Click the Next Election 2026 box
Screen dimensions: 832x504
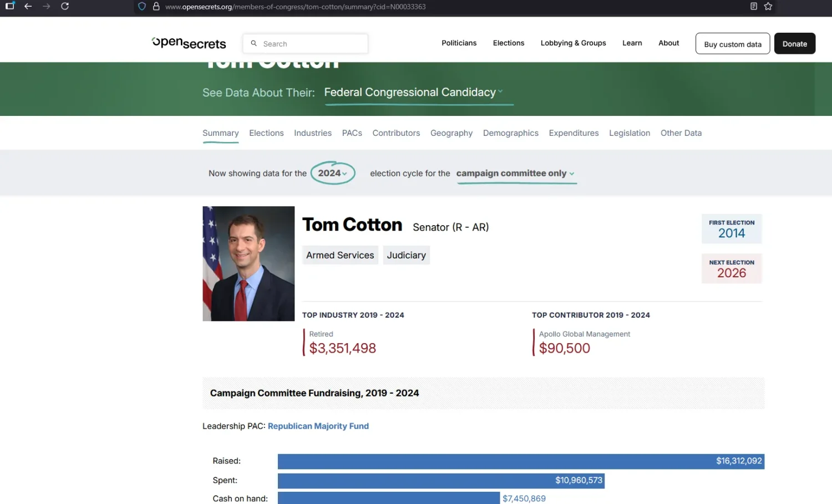pyautogui.click(x=732, y=268)
